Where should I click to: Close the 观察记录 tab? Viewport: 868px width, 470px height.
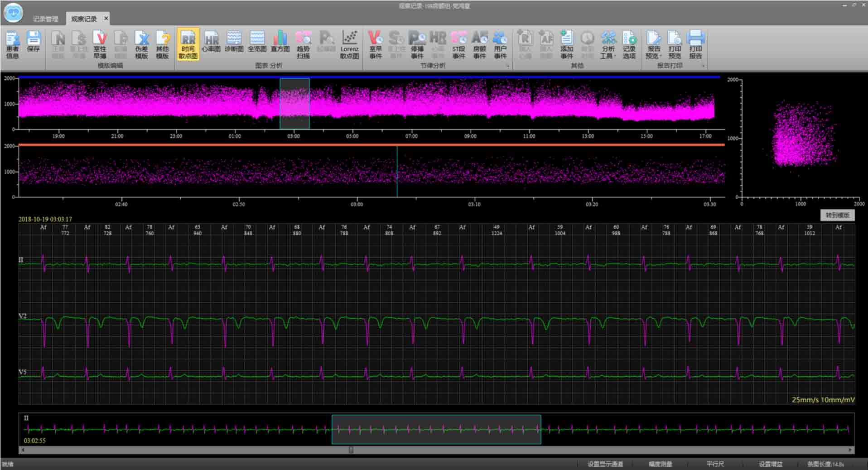click(x=106, y=18)
